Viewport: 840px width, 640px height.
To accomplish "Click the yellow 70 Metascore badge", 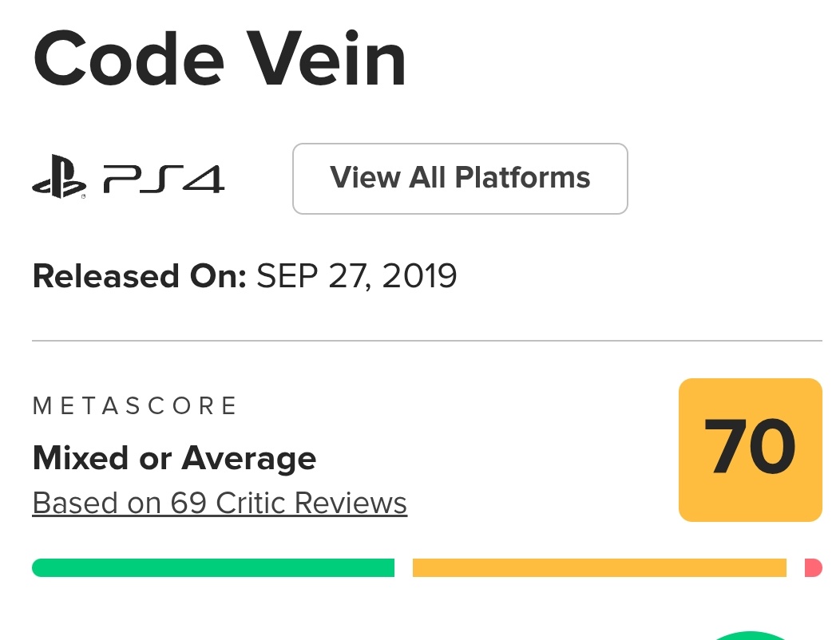I will (x=750, y=449).
